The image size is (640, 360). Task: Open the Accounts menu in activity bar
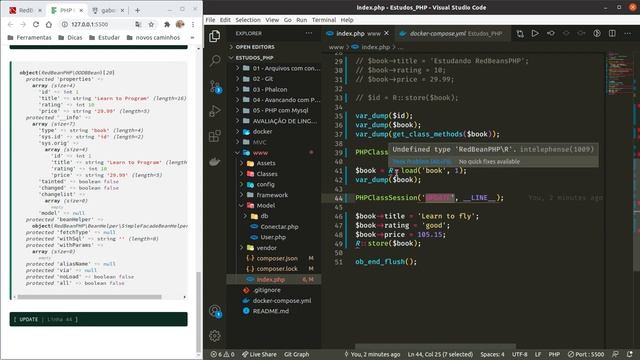coord(215,311)
